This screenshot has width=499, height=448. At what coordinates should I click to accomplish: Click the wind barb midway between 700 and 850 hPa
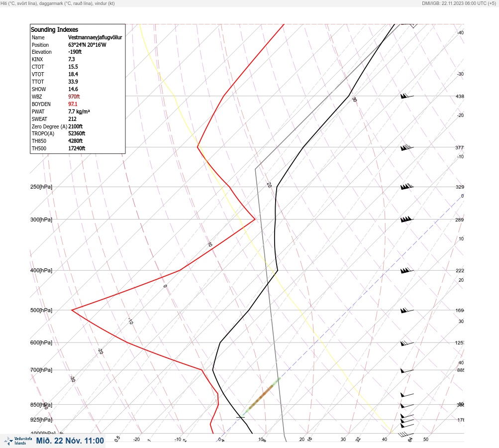[407, 395]
